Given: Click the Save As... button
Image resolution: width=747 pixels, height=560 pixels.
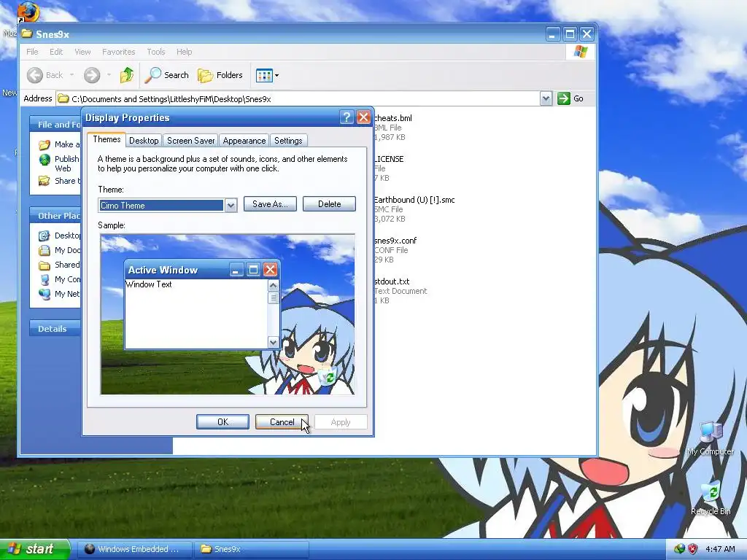Looking at the screenshot, I should point(270,204).
